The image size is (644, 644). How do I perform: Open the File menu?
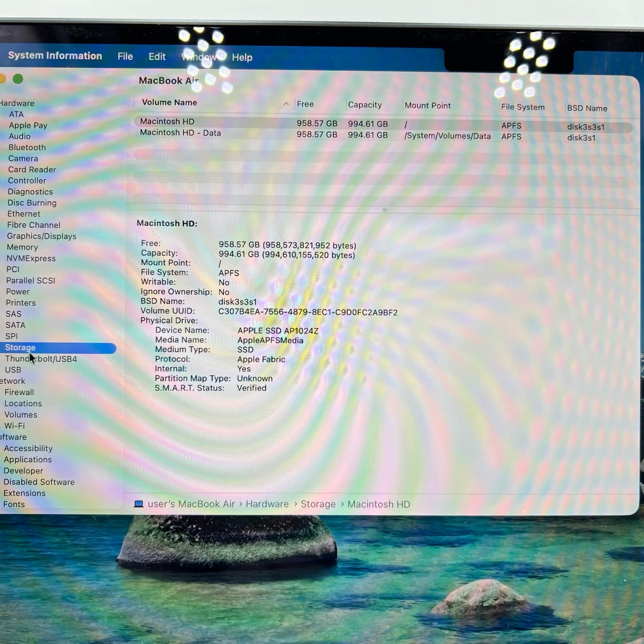pos(125,57)
